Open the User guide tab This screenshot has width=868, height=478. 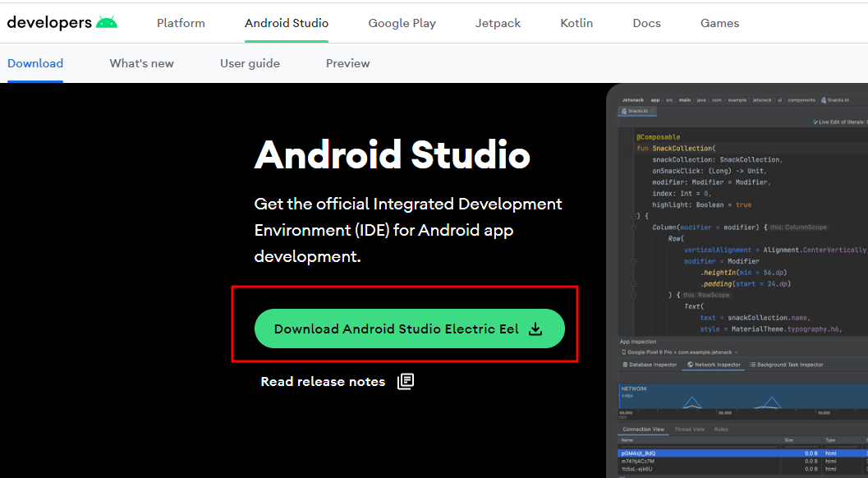(250, 63)
